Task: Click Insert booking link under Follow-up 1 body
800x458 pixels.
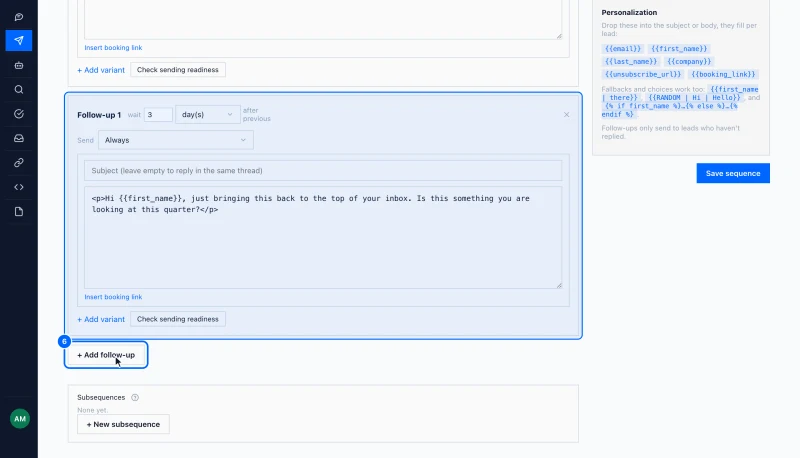Action: click(113, 297)
